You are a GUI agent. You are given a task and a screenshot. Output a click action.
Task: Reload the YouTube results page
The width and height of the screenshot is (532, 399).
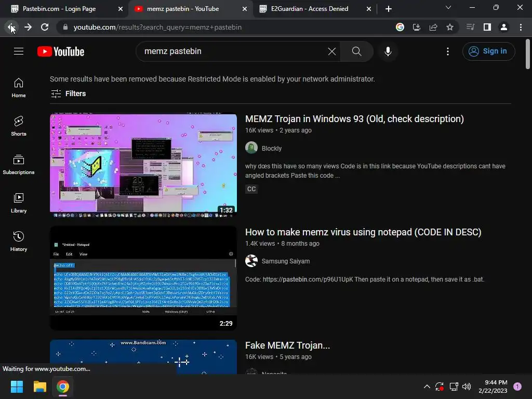point(45,27)
